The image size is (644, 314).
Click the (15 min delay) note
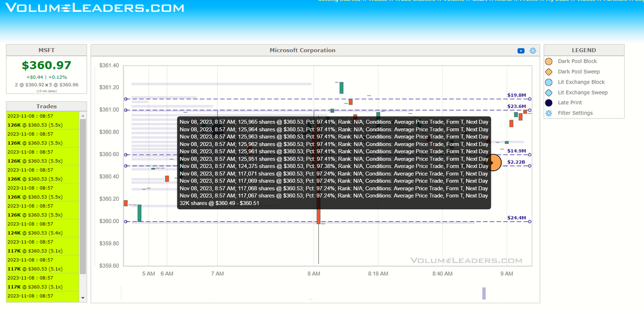47,91
